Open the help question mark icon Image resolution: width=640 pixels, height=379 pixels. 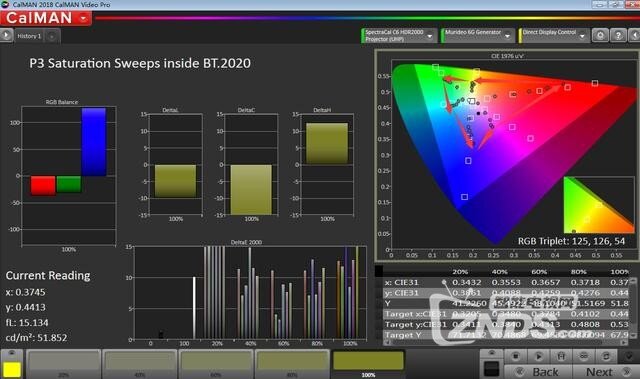tap(618, 35)
